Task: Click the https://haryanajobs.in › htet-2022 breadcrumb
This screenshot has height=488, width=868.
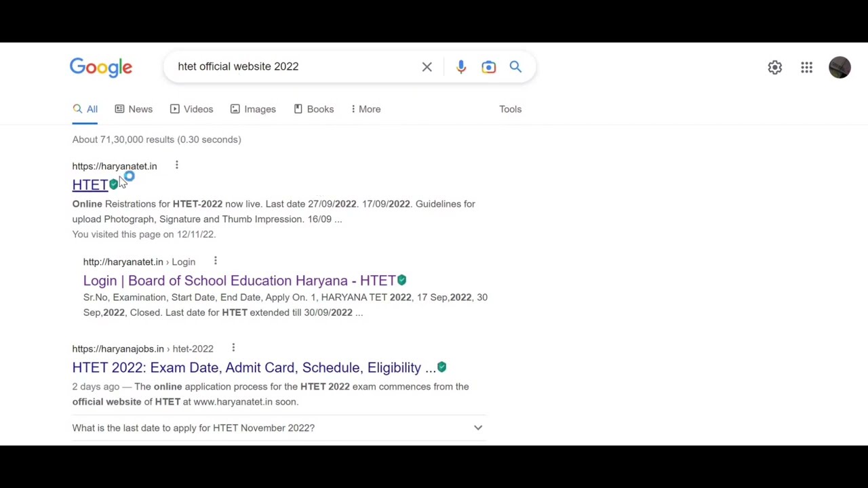Action: point(142,348)
